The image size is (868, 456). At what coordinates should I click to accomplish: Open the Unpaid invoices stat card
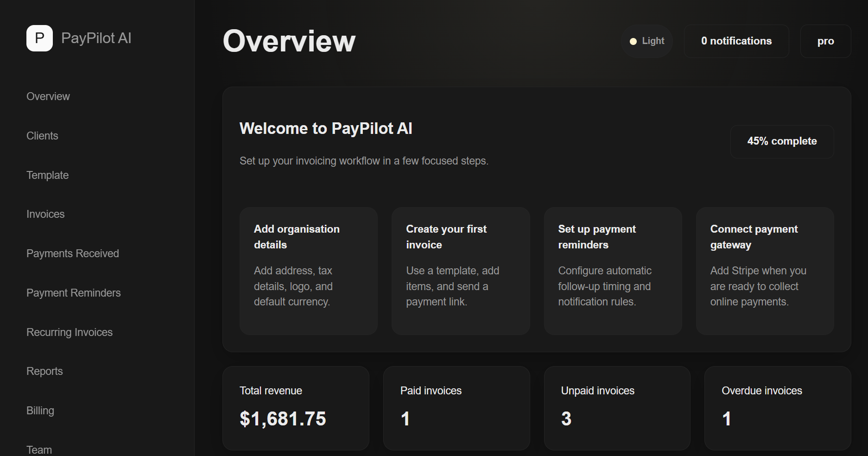617,408
